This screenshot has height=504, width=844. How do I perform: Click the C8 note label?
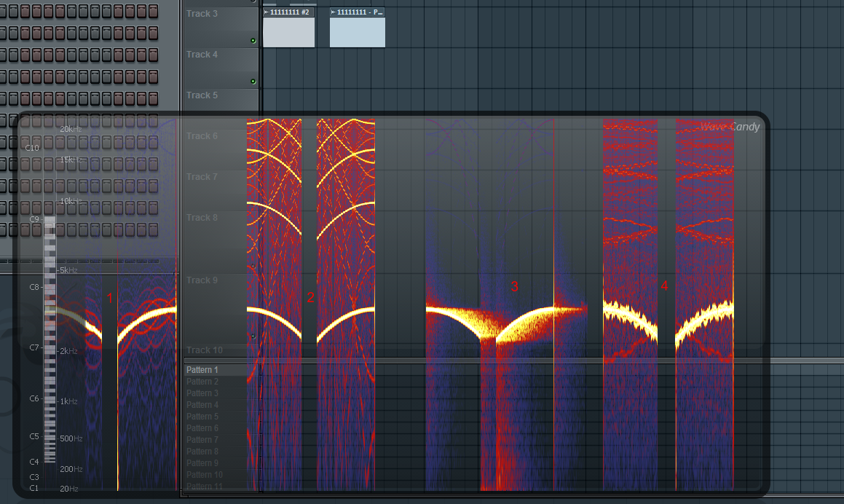click(x=34, y=288)
